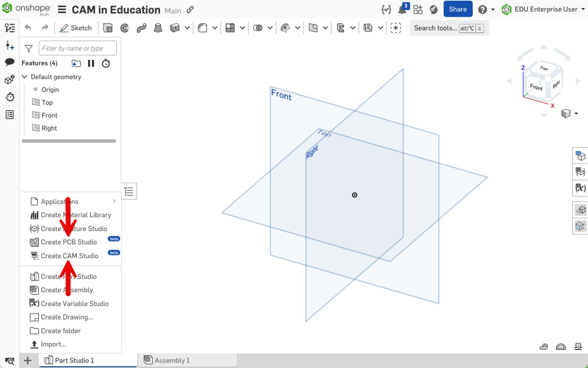The width and height of the screenshot is (588, 368).
Task: Collapse the Default geometry tree
Action: tap(25, 77)
